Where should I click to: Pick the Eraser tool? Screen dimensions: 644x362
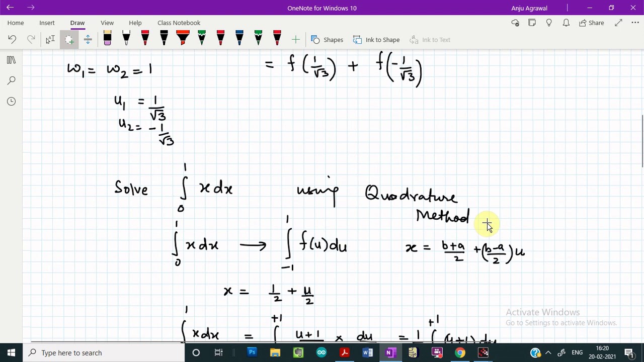107,39
